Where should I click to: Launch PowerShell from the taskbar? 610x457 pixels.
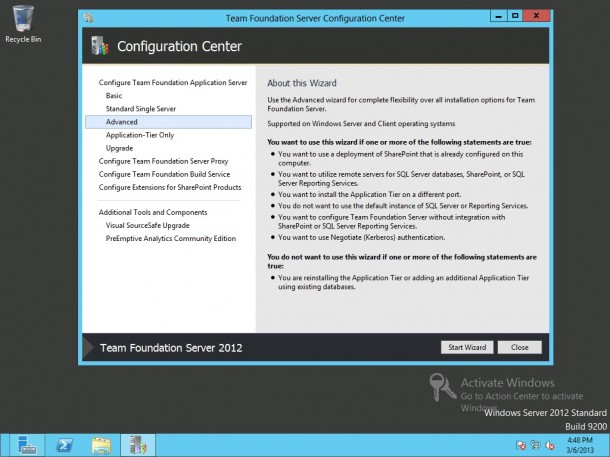tap(64, 445)
